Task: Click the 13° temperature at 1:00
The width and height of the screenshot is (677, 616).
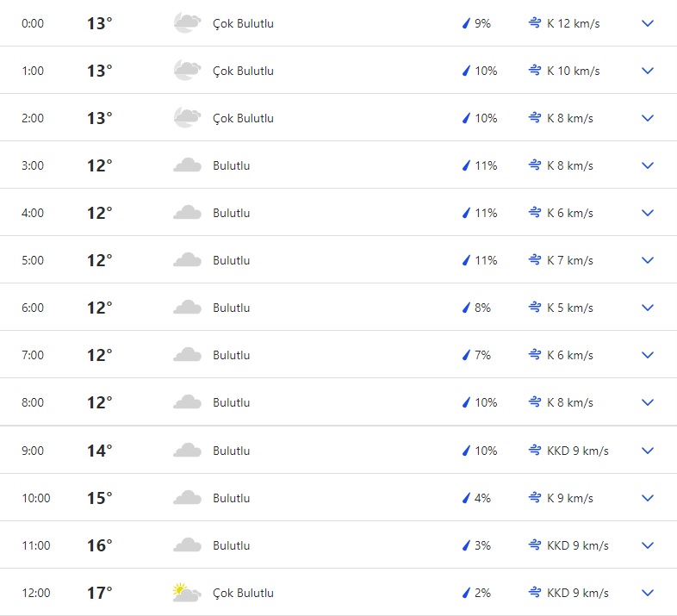Action: point(99,71)
